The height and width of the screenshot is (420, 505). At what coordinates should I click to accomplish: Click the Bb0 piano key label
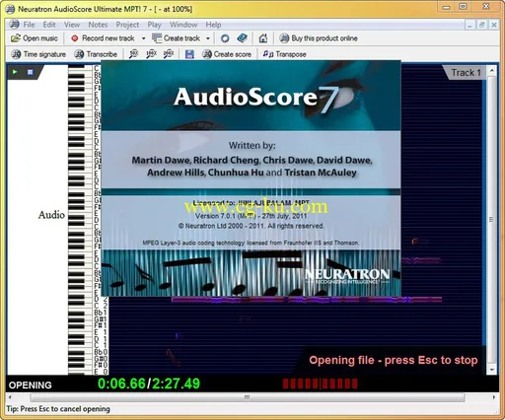tap(101, 352)
